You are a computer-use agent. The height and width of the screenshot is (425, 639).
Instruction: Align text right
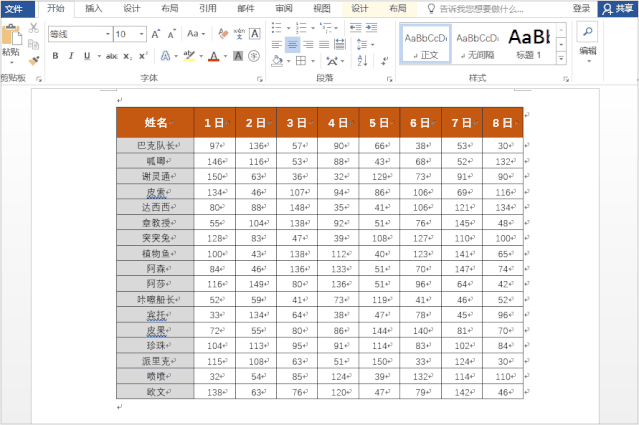(x=308, y=44)
